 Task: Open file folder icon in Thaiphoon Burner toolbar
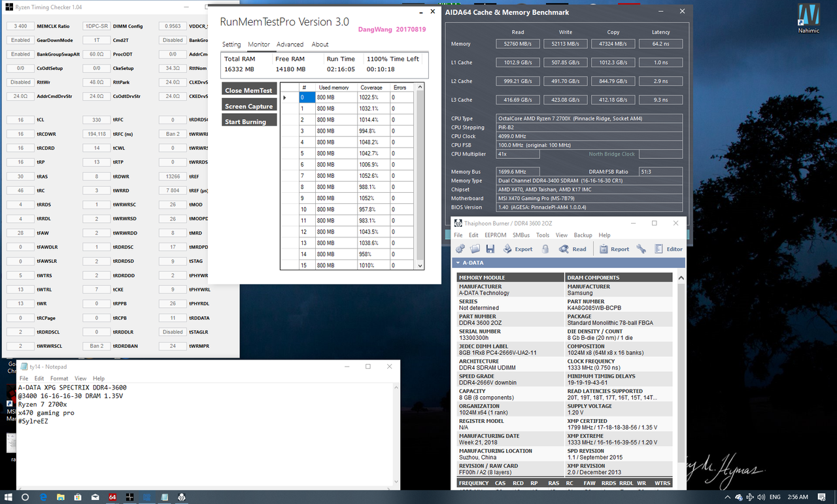tap(475, 248)
